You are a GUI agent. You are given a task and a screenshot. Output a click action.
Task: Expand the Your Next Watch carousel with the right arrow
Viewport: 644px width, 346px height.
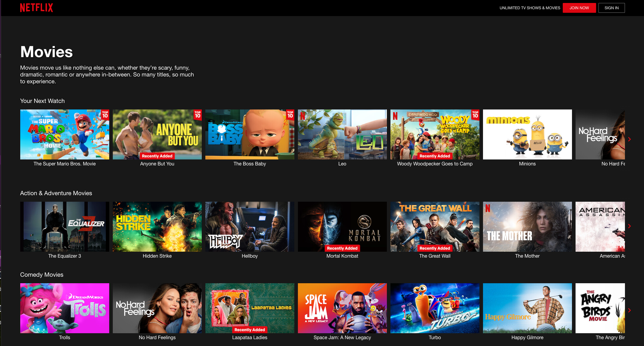[x=629, y=139]
